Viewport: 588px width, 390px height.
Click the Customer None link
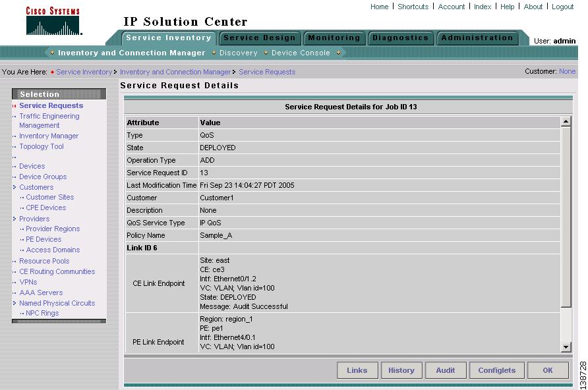point(567,71)
